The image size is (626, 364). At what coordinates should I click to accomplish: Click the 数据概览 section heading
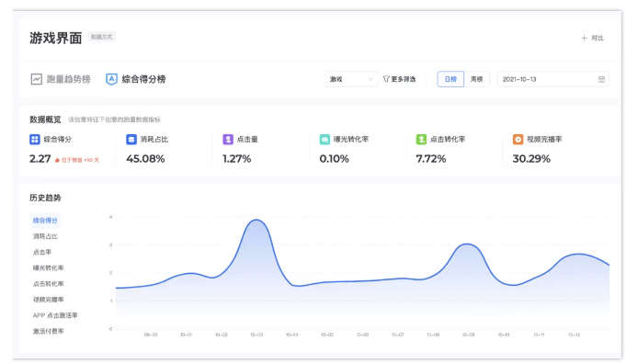point(45,119)
